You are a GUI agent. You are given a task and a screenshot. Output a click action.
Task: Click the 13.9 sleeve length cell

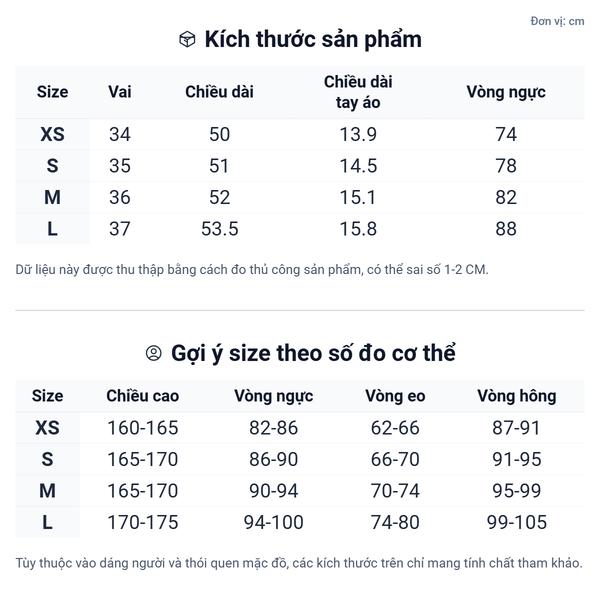click(x=358, y=135)
